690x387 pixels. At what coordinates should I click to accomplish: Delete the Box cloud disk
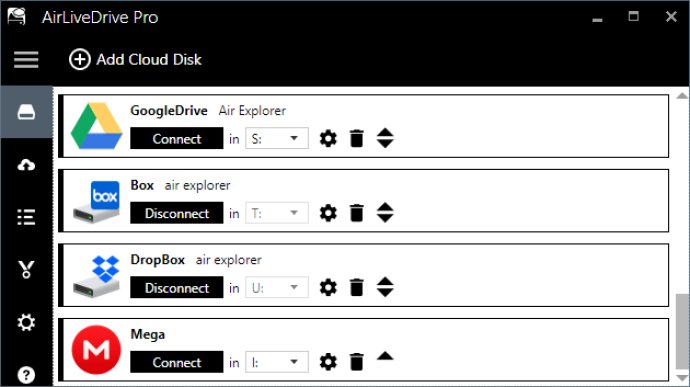356,213
